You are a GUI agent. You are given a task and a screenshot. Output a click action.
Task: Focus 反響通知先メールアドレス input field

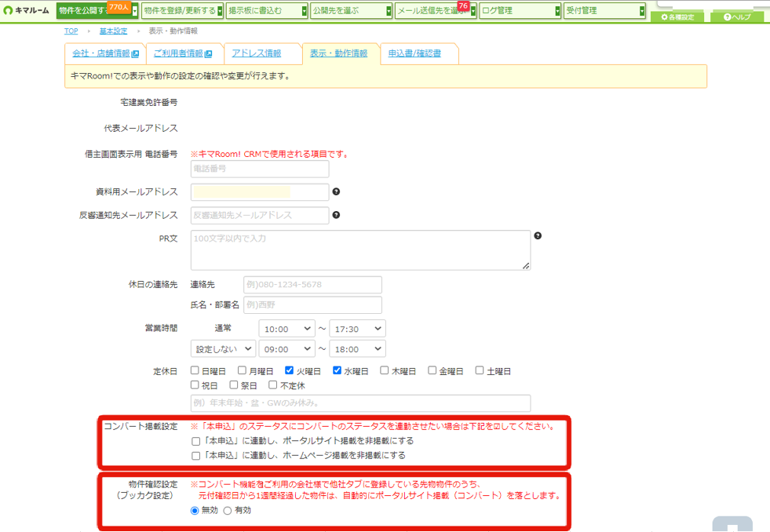click(260, 215)
